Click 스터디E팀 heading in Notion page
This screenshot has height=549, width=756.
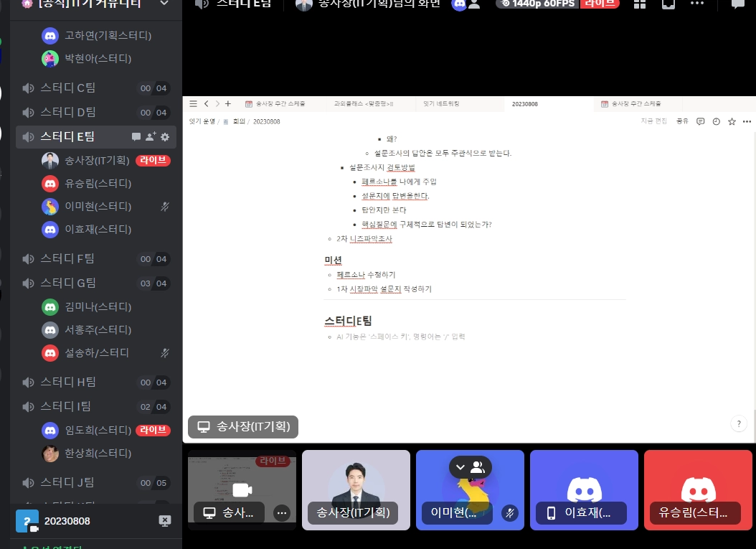(x=348, y=321)
